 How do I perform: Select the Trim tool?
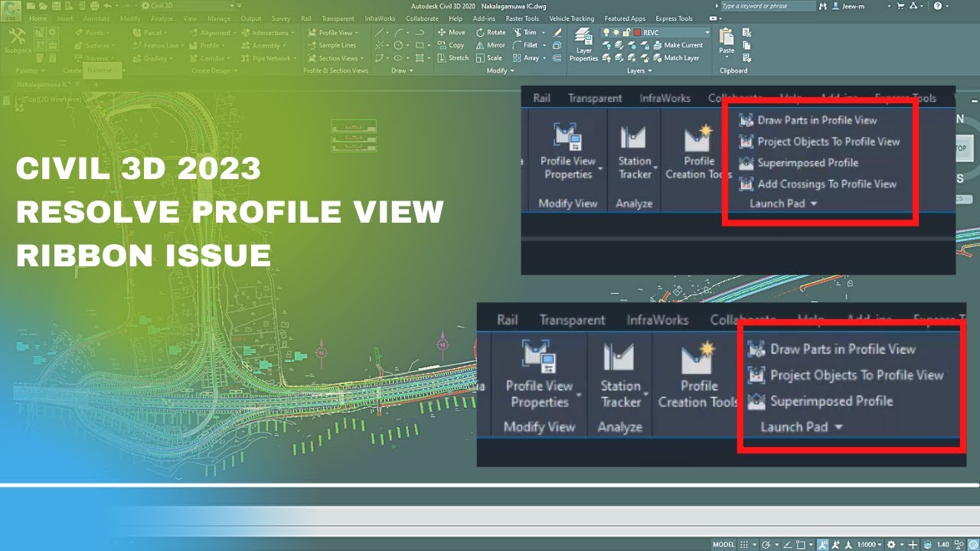(x=524, y=32)
